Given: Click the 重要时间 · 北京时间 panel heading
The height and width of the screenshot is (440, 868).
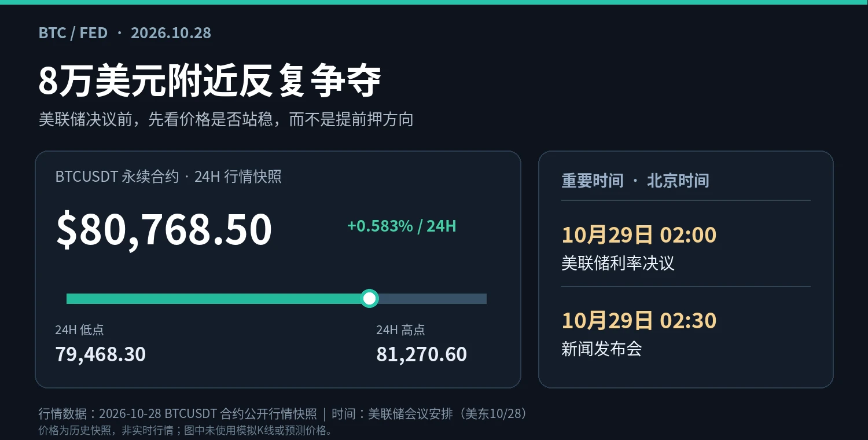Looking at the screenshot, I should pyautogui.click(x=635, y=181).
